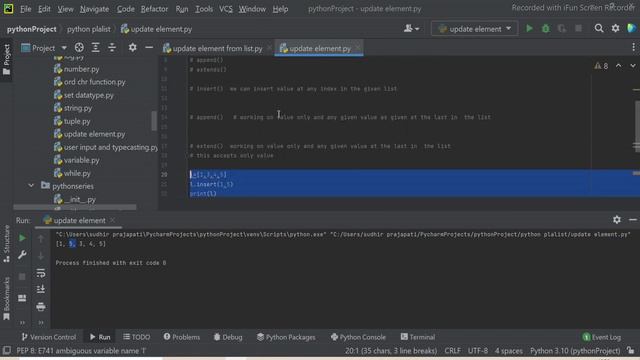The width and height of the screenshot is (640, 360).
Task: Open the warnings indicator showing 8
Action: pyautogui.click(x=601, y=66)
